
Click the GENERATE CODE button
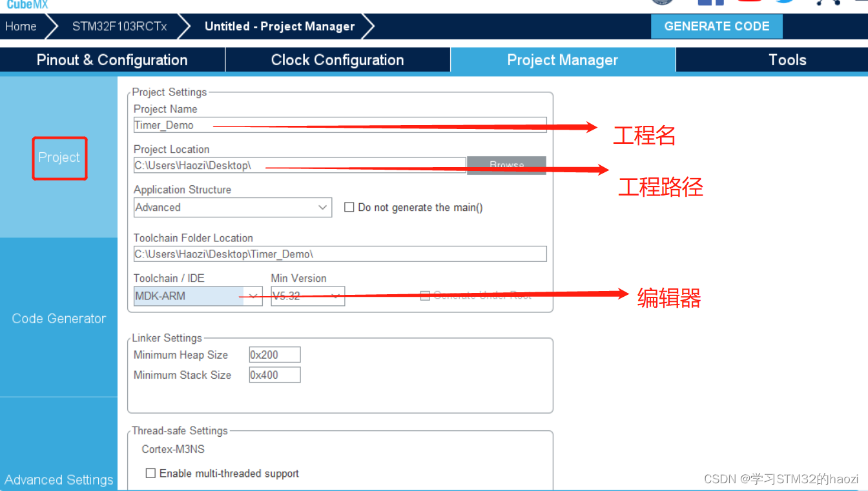pyautogui.click(x=716, y=26)
